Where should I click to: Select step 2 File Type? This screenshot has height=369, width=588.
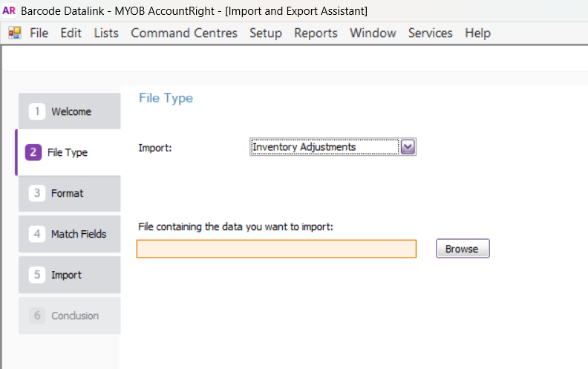68,152
